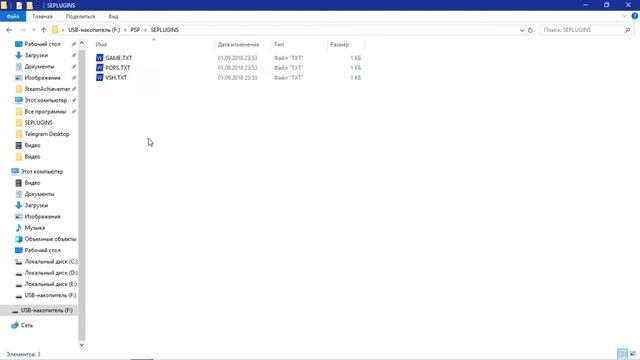Open Загрузки in quick access
640x360 pixels.
point(36,55)
